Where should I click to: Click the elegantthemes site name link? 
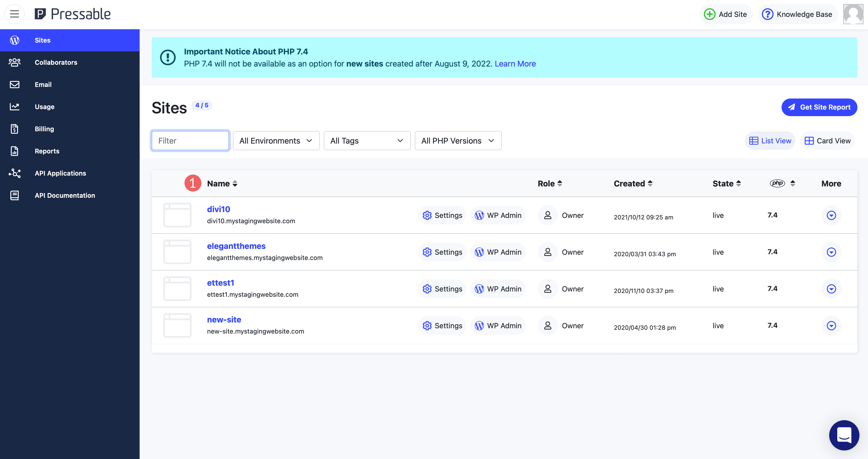[x=236, y=246]
